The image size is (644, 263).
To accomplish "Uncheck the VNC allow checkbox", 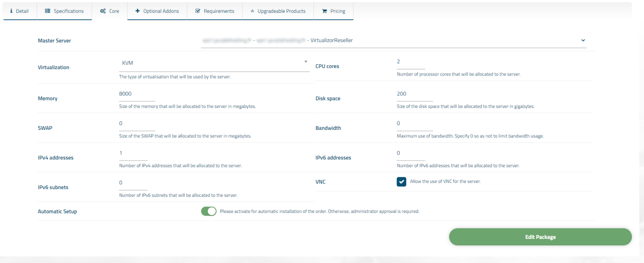I will tap(401, 182).
